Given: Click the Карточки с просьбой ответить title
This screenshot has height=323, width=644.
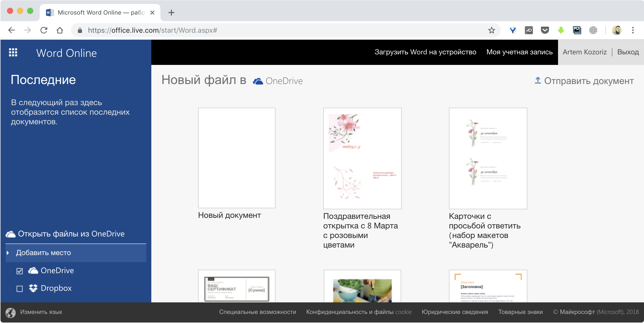Looking at the screenshot, I should click(485, 230).
